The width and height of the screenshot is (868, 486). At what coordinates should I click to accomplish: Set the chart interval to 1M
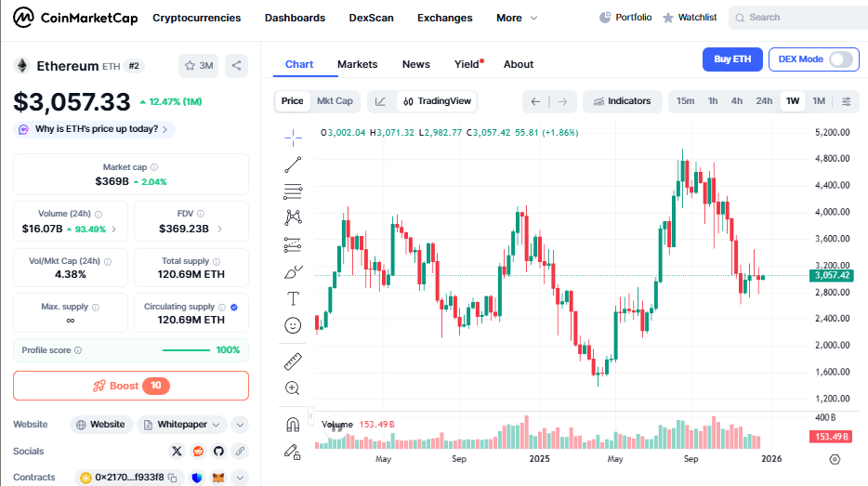(819, 101)
